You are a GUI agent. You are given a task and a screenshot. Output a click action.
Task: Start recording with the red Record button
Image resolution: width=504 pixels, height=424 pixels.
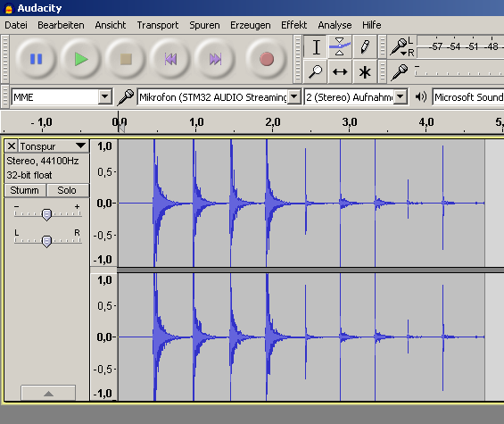(267, 59)
